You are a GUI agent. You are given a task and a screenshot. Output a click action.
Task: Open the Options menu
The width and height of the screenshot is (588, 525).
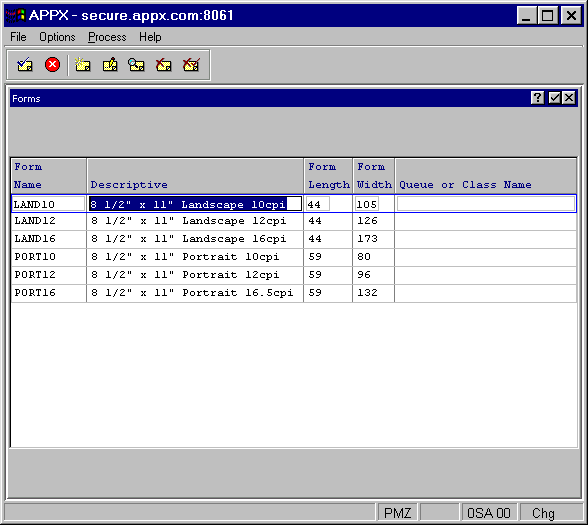(57, 37)
